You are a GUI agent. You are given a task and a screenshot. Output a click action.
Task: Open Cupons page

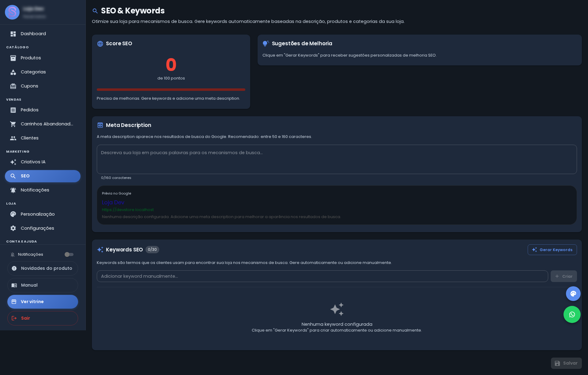tap(43, 86)
